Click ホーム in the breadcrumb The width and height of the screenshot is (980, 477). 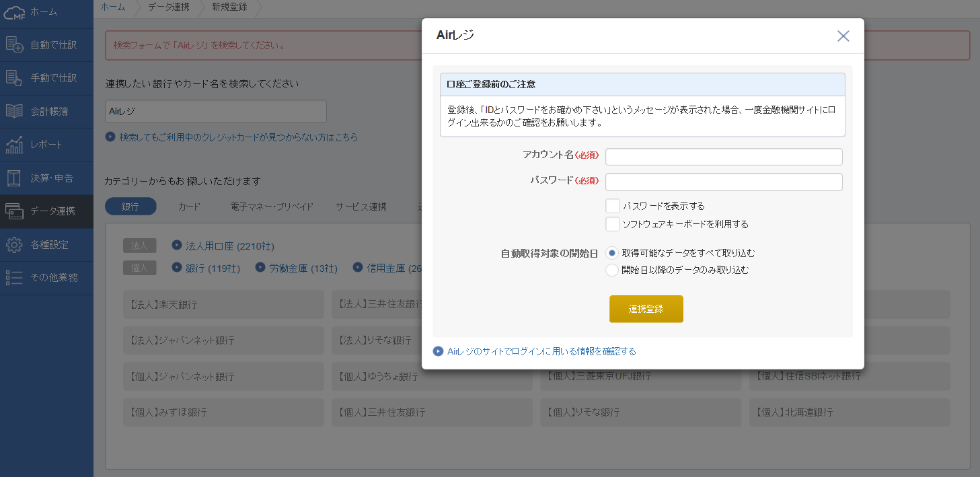113,6
